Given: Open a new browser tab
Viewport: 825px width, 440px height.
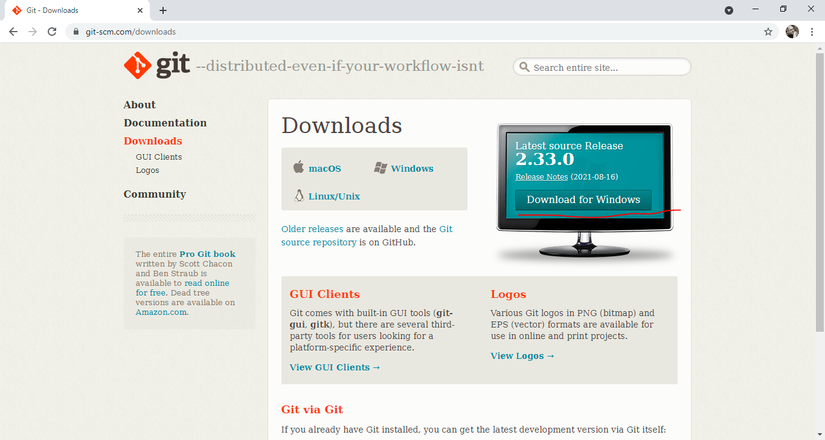Looking at the screenshot, I should click(163, 10).
